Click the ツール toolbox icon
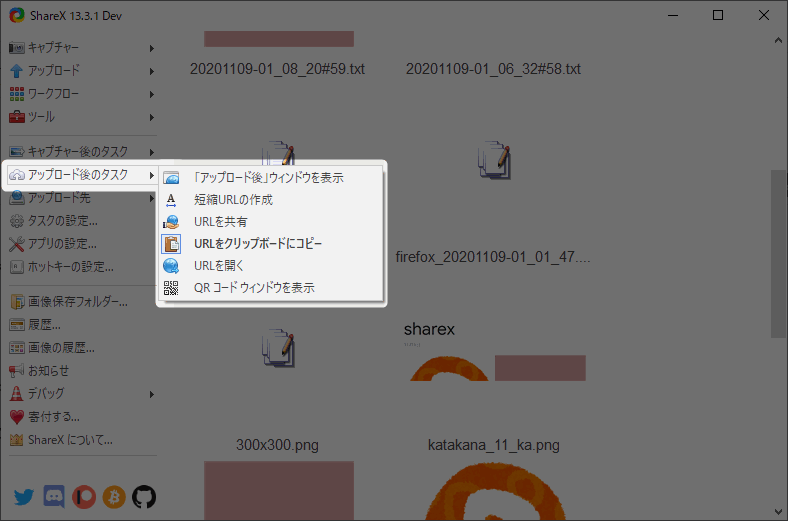 [17, 117]
